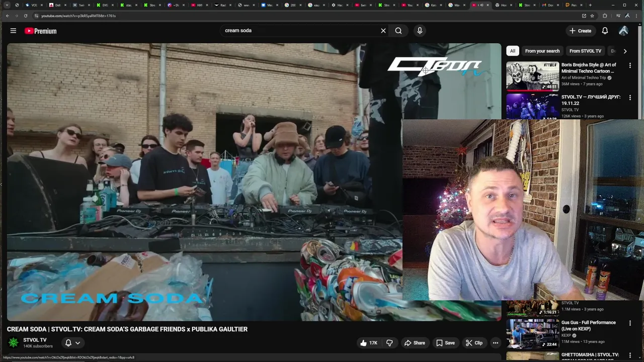Click the browser address bar URL
The width and height of the screenshot is (644, 362).
(x=78, y=16)
